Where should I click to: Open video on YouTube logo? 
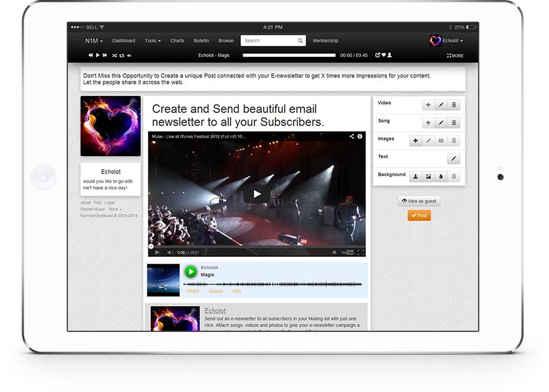347,252
